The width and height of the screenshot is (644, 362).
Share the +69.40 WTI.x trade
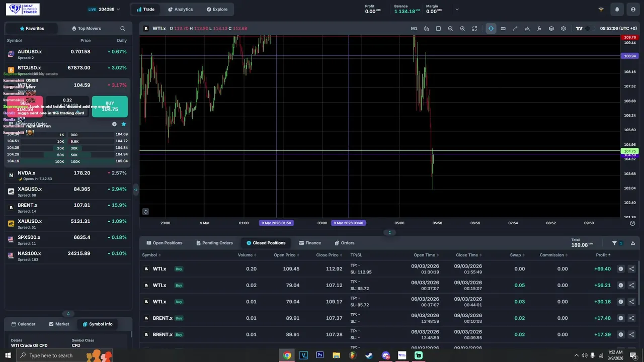coord(631,269)
